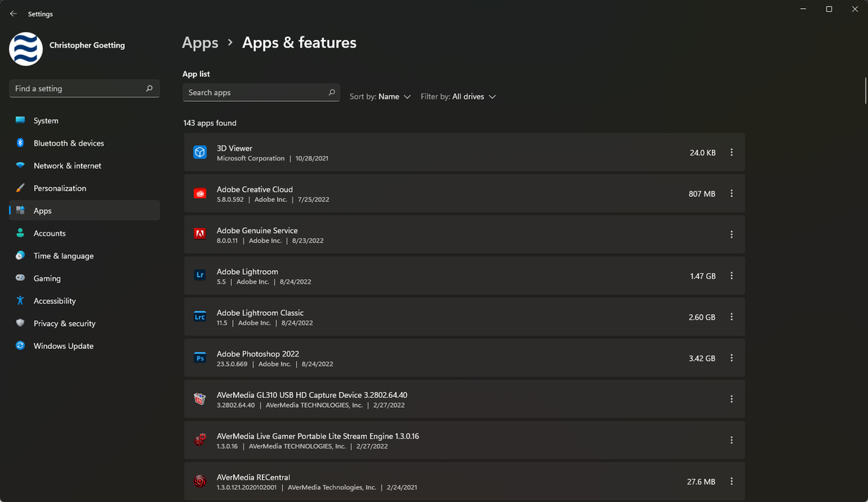Image resolution: width=868 pixels, height=502 pixels.
Task: Go to System settings
Action: 84,120
